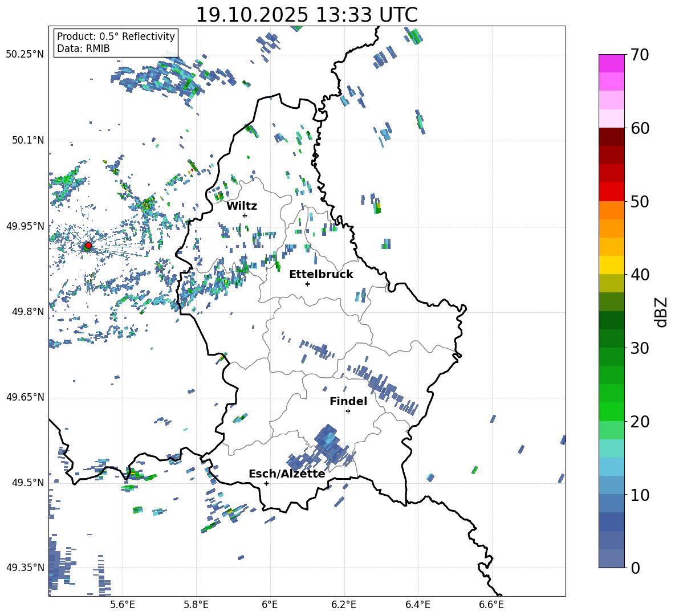Select the Esch/Alzette city label
The width and height of the screenshot is (675, 616).
click(287, 474)
